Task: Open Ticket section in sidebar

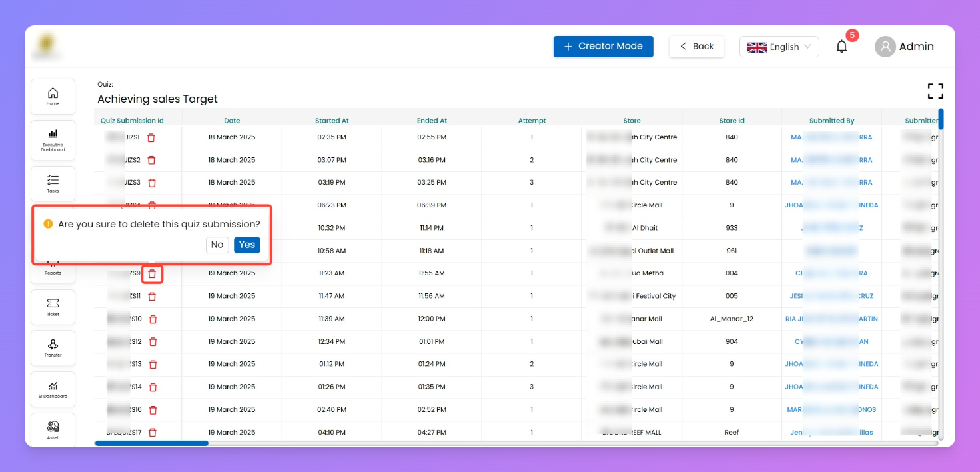Action: (x=53, y=307)
